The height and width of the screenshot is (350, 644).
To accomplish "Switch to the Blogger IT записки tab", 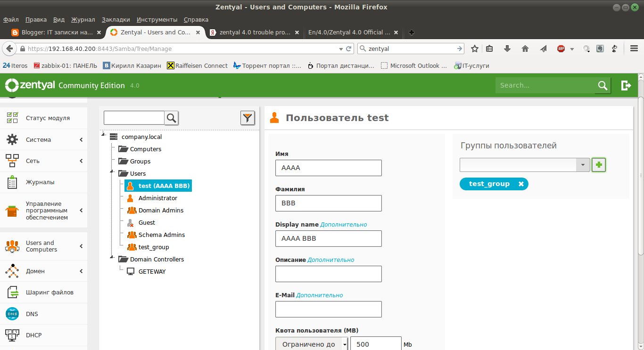I will [x=57, y=33].
